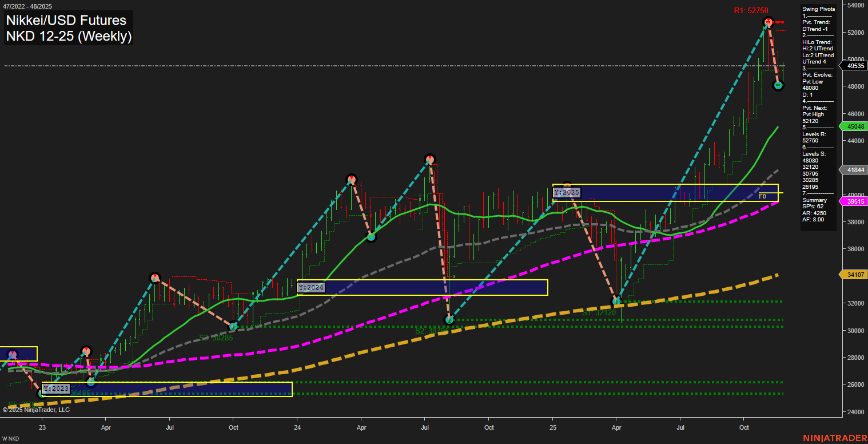Click the S3: 30285 support label on chart

tap(216, 338)
